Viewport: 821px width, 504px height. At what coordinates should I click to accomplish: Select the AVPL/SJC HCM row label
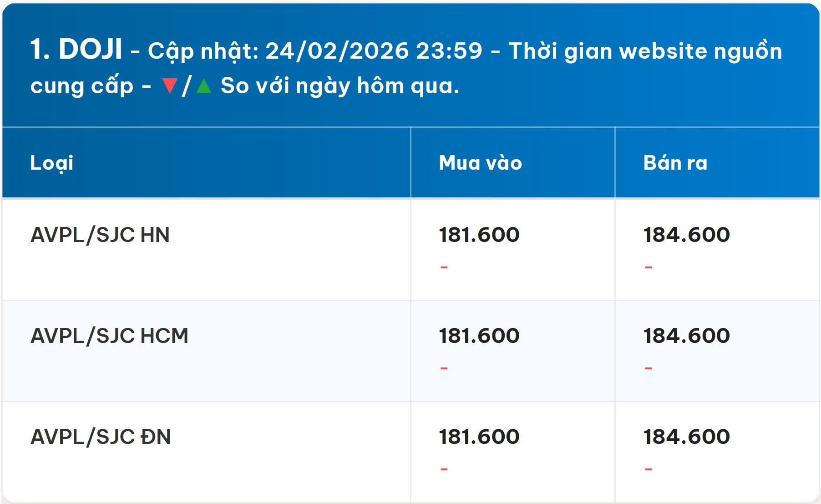click(x=109, y=336)
